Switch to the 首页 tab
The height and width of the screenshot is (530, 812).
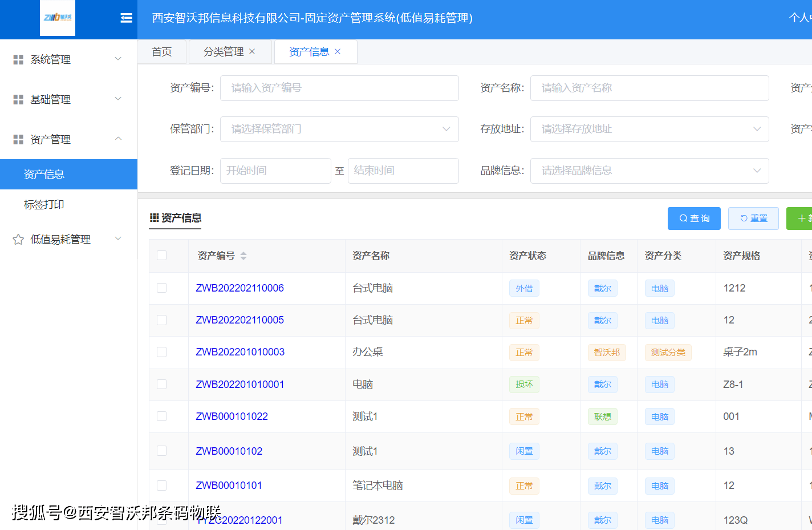coord(162,52)
